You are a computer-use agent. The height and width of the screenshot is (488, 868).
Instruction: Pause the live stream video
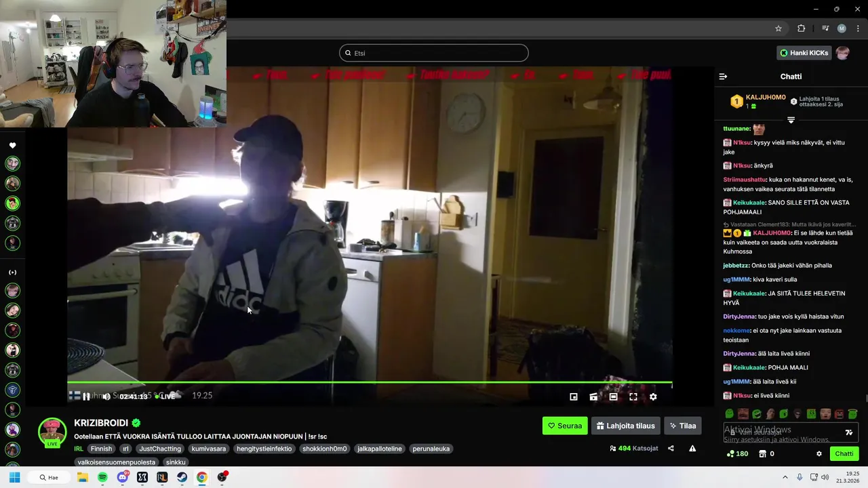pyautogui.click(x=86, y=396)
